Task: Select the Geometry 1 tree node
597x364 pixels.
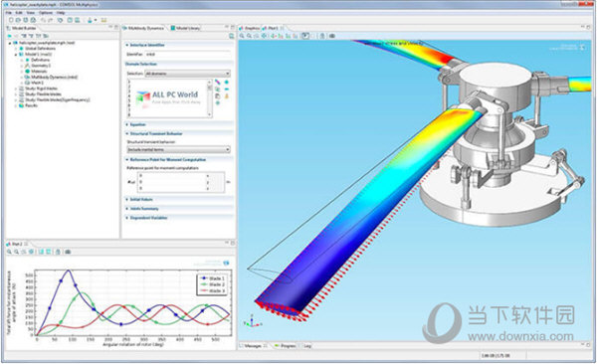Action: click(x=41, y=66)
